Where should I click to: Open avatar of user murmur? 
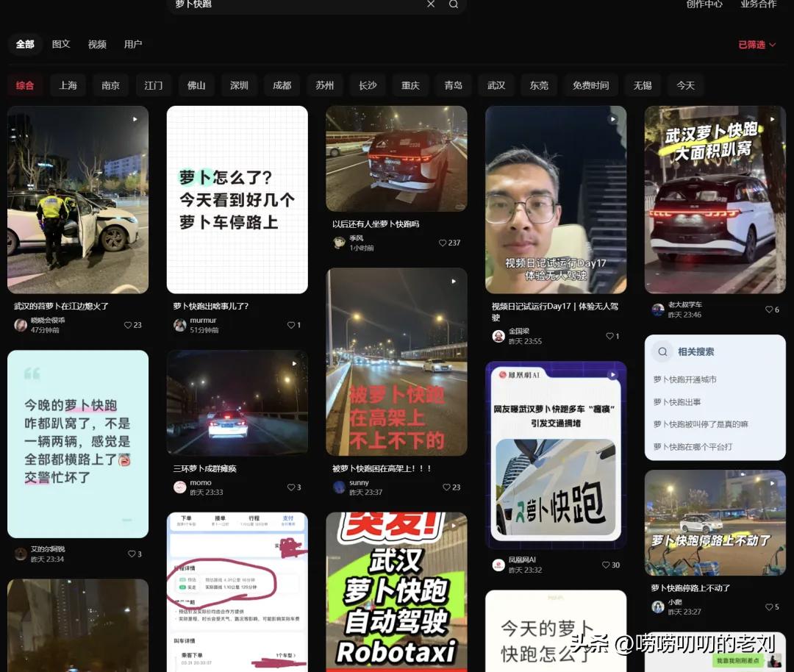tap(180, 325)
